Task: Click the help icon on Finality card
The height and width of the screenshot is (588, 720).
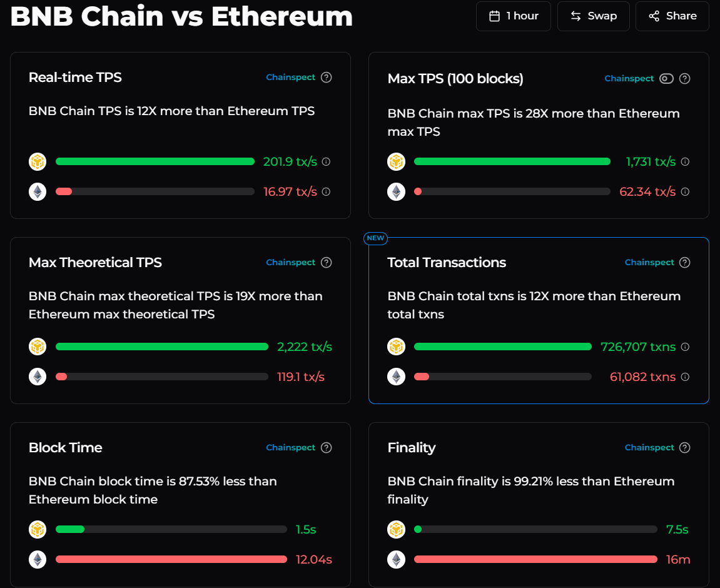Action: [685, 447]
